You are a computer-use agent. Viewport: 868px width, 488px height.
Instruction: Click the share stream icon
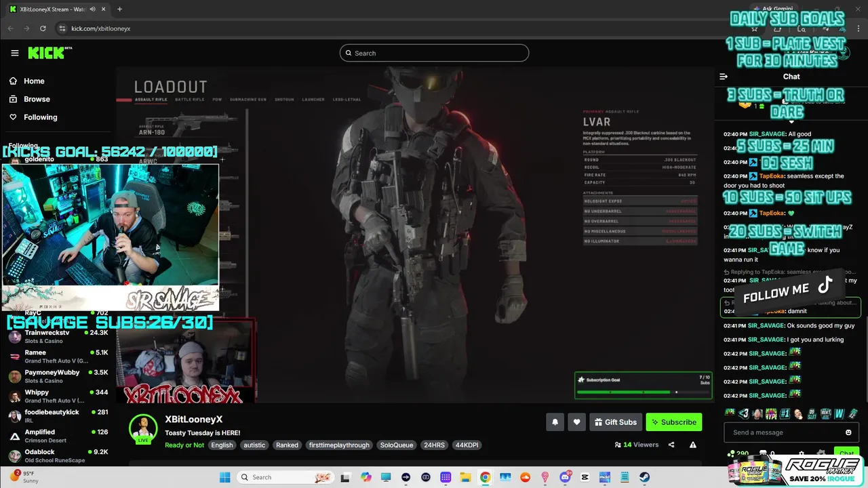pos(671,445)
